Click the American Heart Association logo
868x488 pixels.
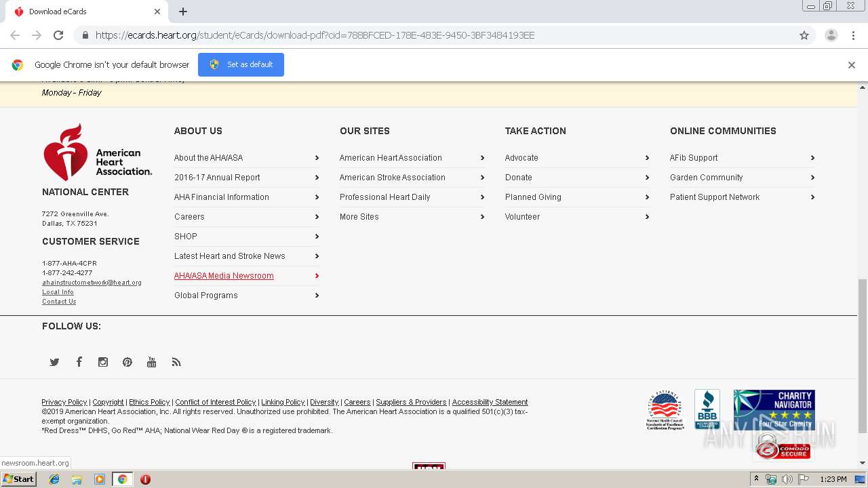pyautogui.click(x=98, y=152)
